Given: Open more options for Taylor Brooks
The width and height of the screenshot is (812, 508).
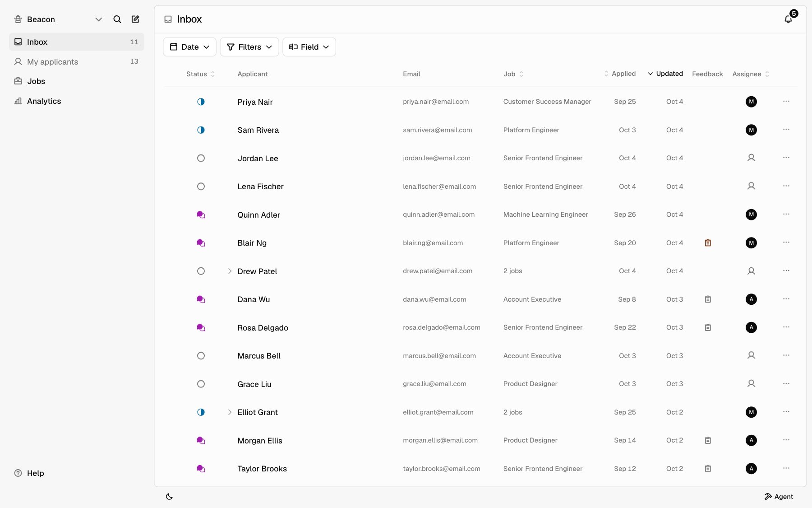Looking at the screenshot, I should (x=786, y=468).
